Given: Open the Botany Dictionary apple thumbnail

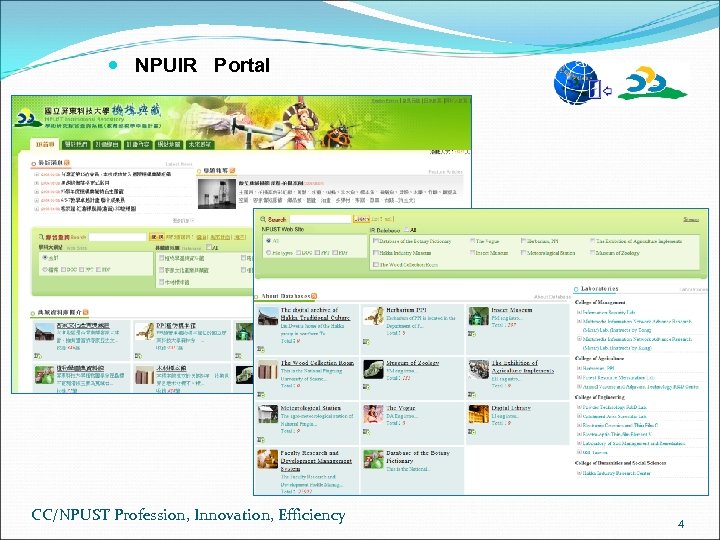Looking at the screenshot, I should click(373, 459).
